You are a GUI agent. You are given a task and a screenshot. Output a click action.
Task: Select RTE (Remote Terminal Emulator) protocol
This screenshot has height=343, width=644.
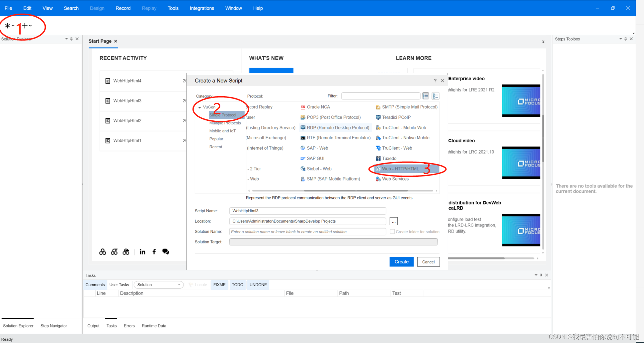335,138
